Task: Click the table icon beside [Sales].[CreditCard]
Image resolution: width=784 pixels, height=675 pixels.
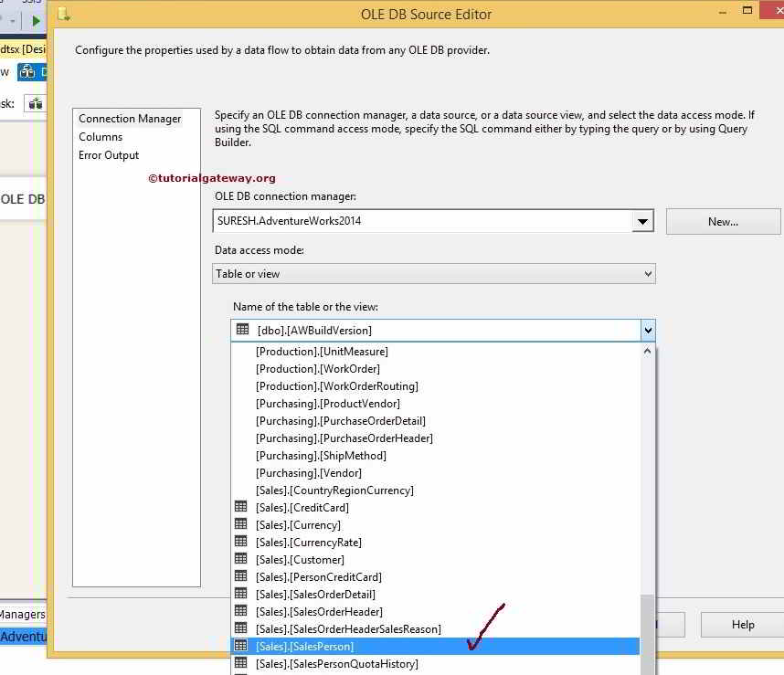Action: (239, 507)
